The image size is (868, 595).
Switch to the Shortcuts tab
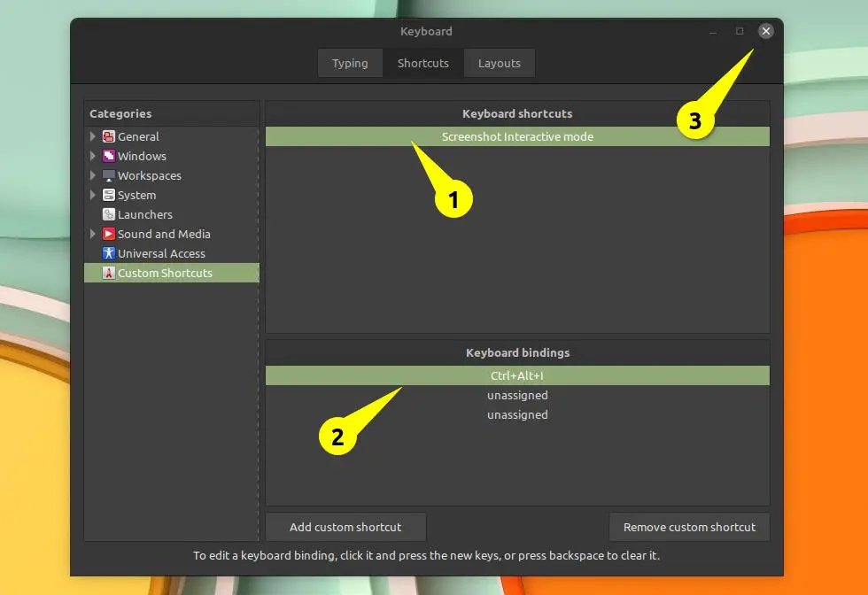point(423,63)
